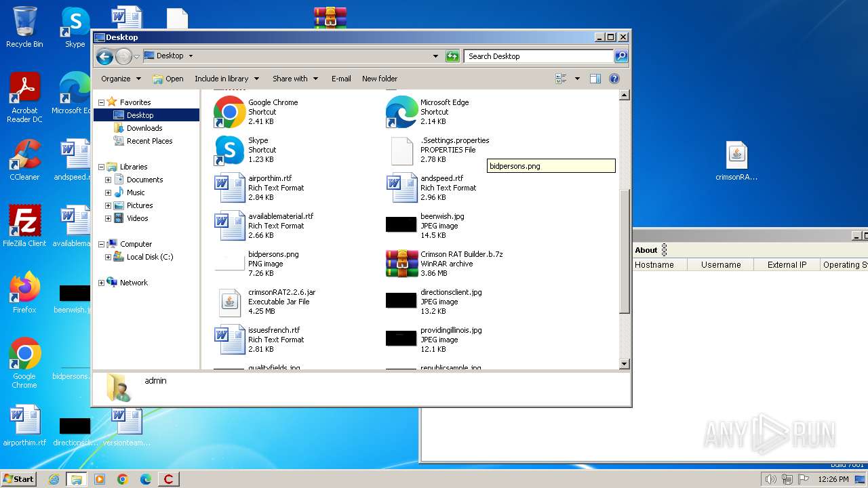
Task: Select andspeed.rtf in Explorer file list
Action: (x=431, y=188)
